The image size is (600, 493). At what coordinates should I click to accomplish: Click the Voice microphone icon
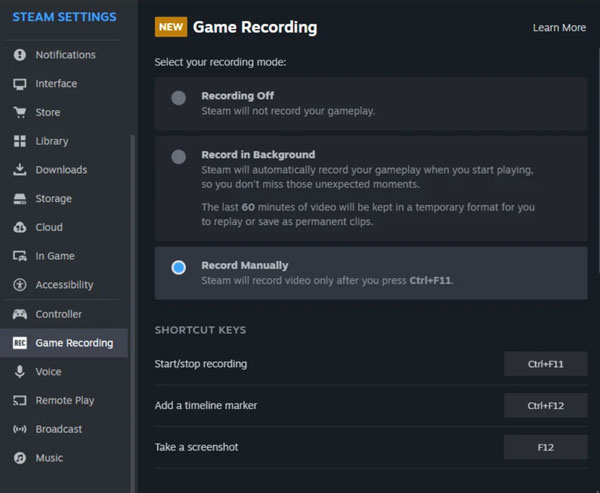click(20, 372)
